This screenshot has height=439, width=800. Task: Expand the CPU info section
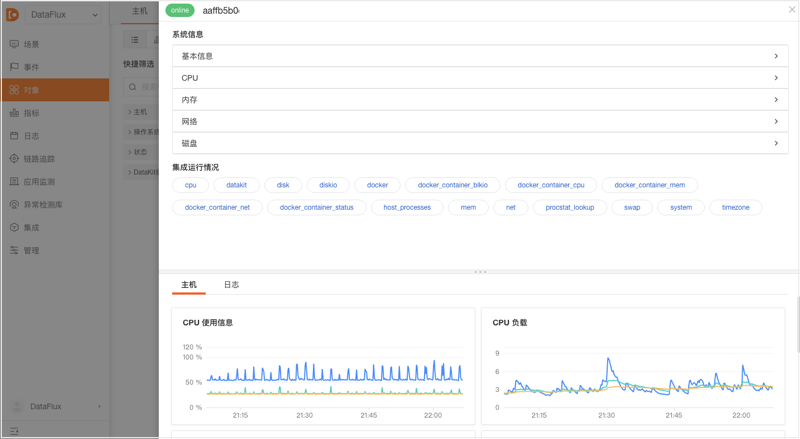(x=480, y=78)
